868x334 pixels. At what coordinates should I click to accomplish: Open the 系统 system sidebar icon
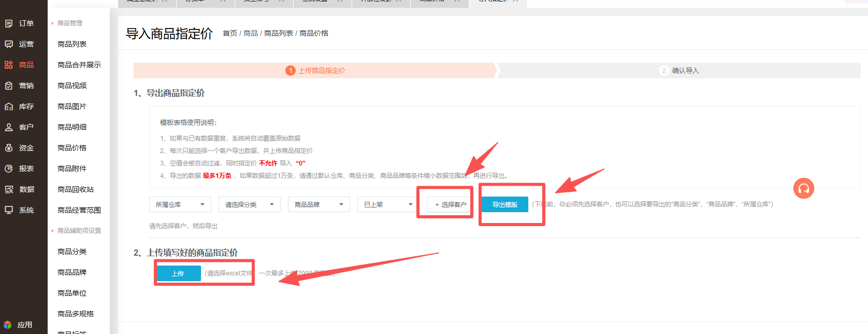click(9, 210)
